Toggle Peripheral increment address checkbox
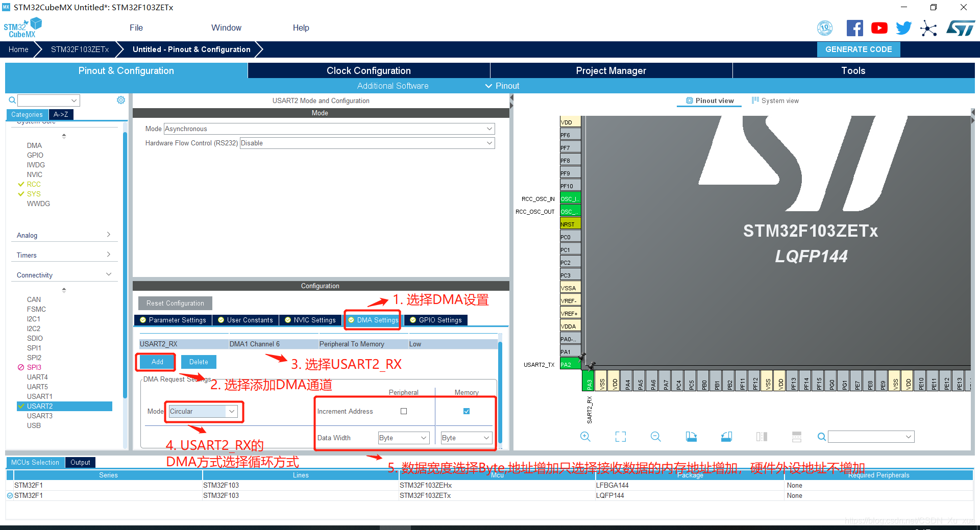This screenshot has width=980, height=530. tap(404, 411)
